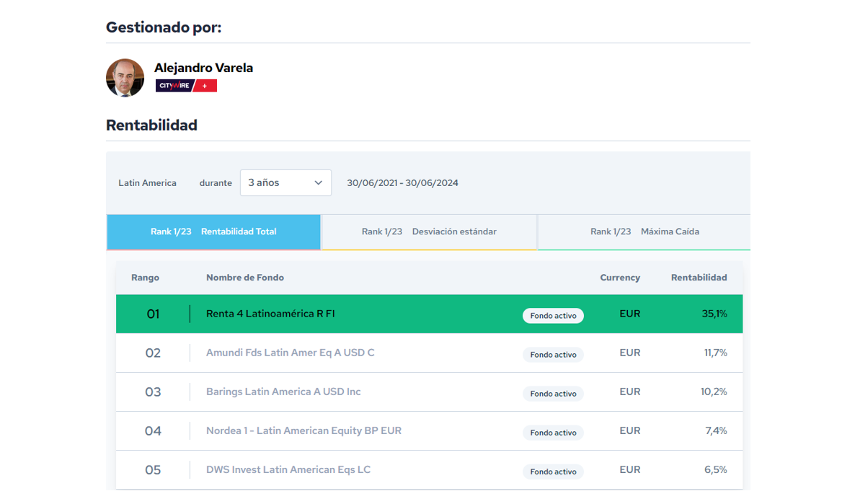The image size is (855, 504).
Task: Click the EUR currency in DWS row
Action: click(630, 469)
